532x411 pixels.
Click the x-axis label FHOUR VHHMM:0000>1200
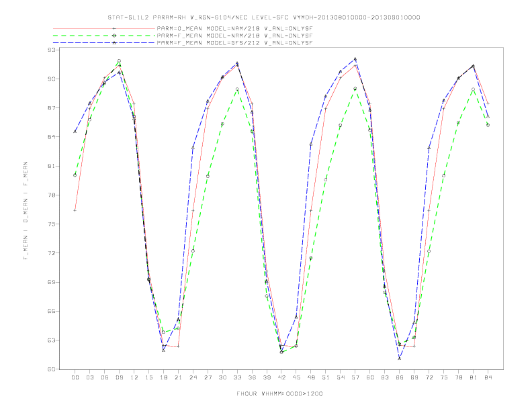280,394
